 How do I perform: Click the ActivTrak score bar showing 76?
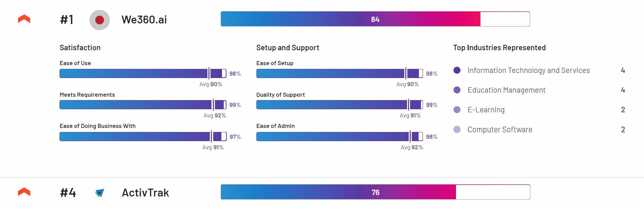tap(375, 192)
